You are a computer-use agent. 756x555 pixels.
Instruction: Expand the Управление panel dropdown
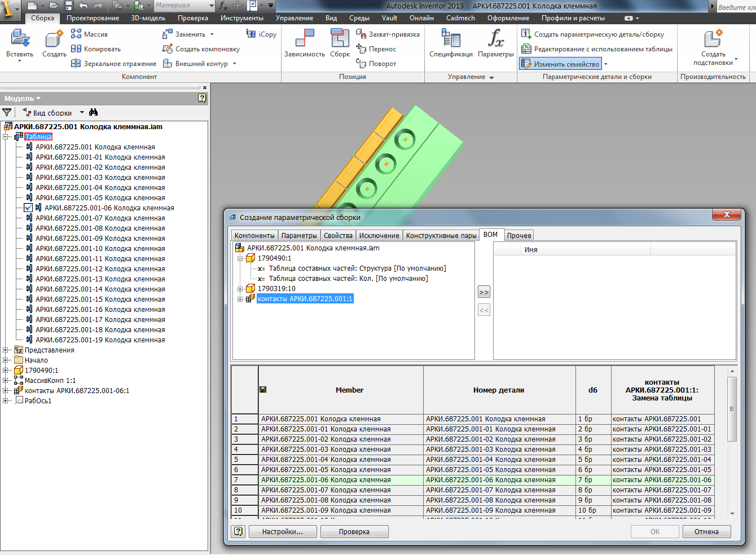click(491, 77)
